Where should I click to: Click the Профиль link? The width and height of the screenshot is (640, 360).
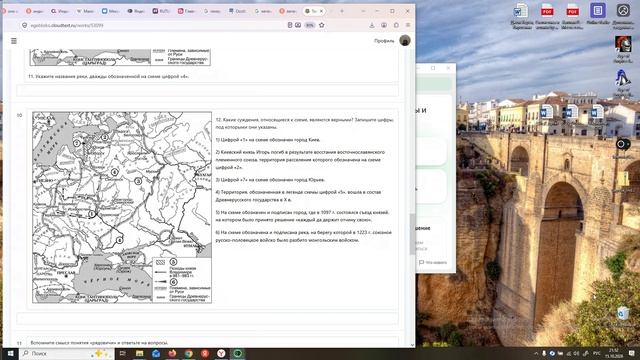click(x=384, y=41)
